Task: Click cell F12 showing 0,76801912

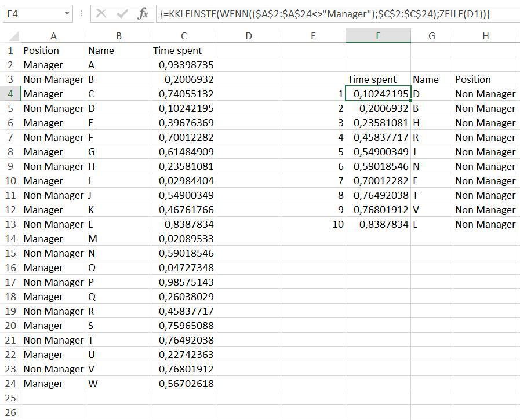Action: [x=378, y=210]
